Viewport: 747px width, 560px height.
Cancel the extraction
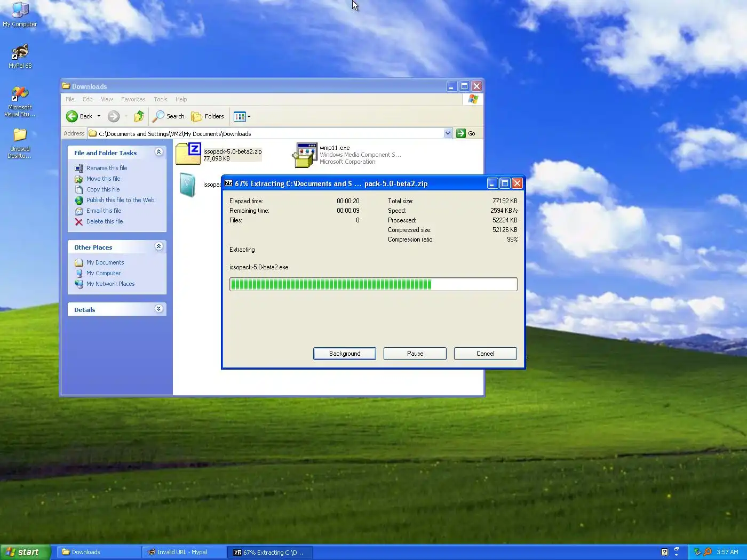(x=486, y=354)
